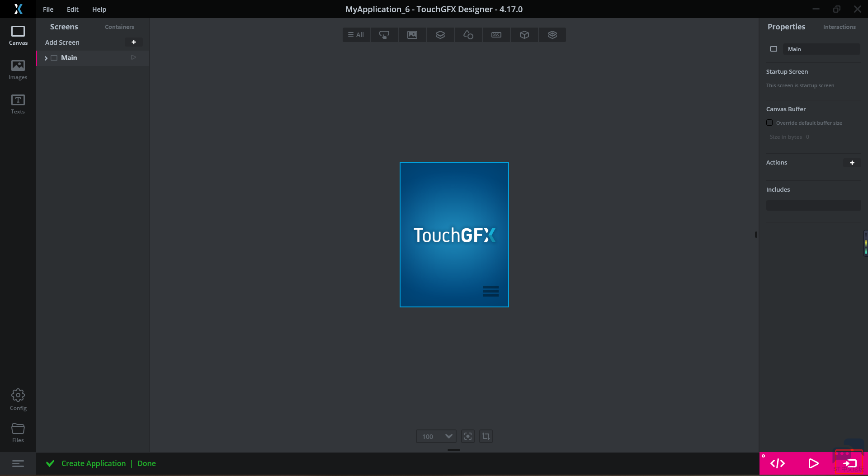Click the Includes heading
The width and height of the screenshot is (868, 476).
click(x=778, y=189)
